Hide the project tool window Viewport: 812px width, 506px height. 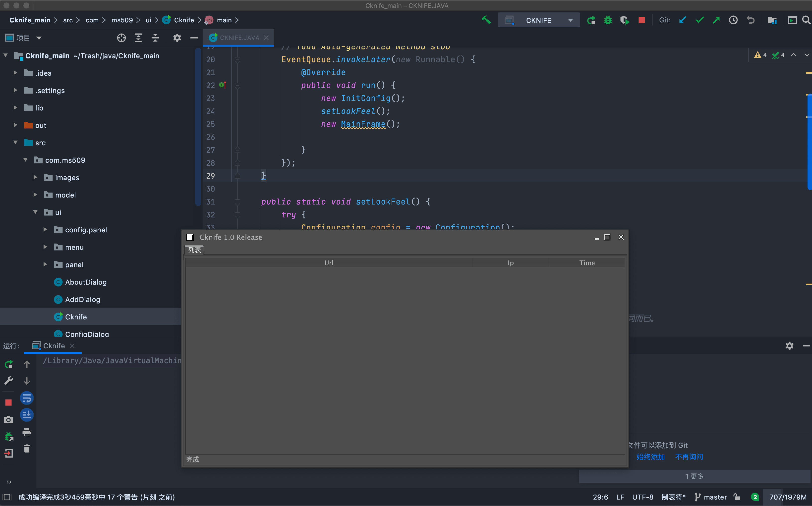194,38
